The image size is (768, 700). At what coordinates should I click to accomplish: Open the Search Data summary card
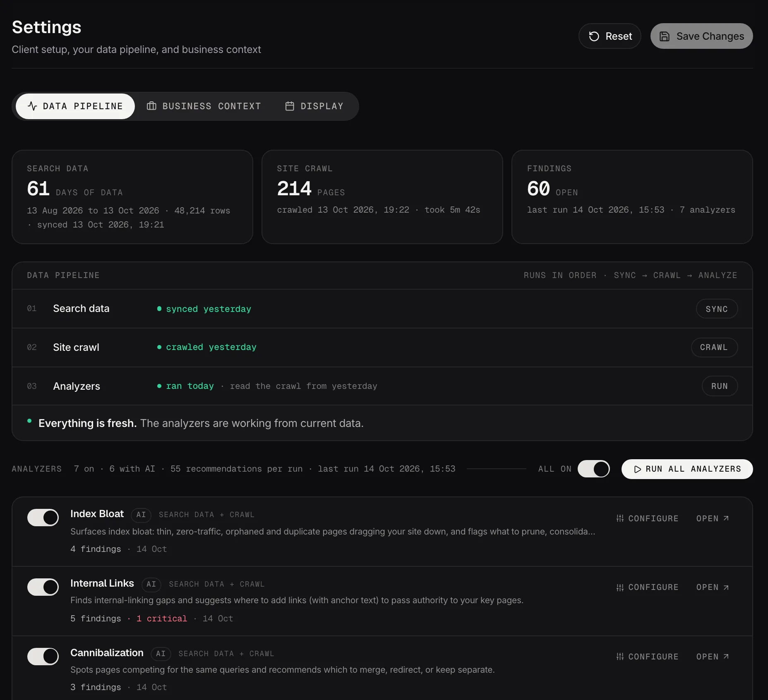tap(132, 197)
